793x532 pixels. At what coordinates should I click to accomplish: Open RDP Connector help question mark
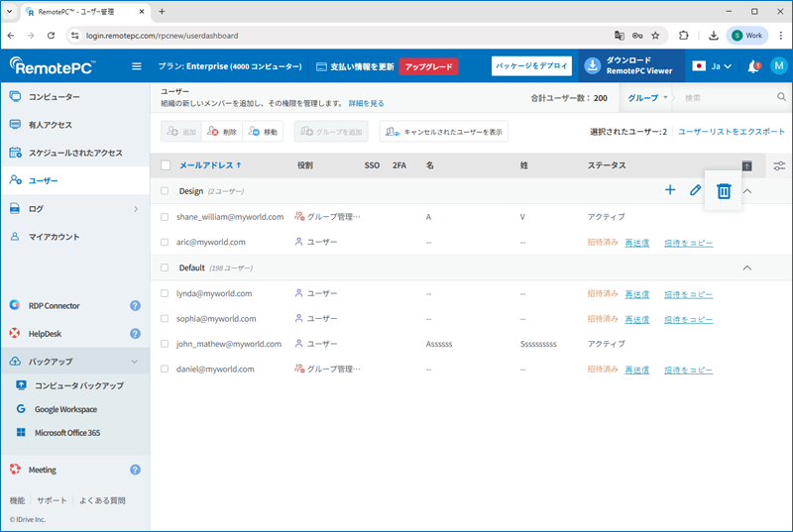click(x=135, y=306)
